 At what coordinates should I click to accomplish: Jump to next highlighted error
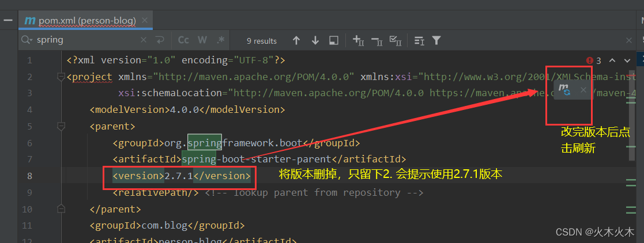(x=627, y=61)
